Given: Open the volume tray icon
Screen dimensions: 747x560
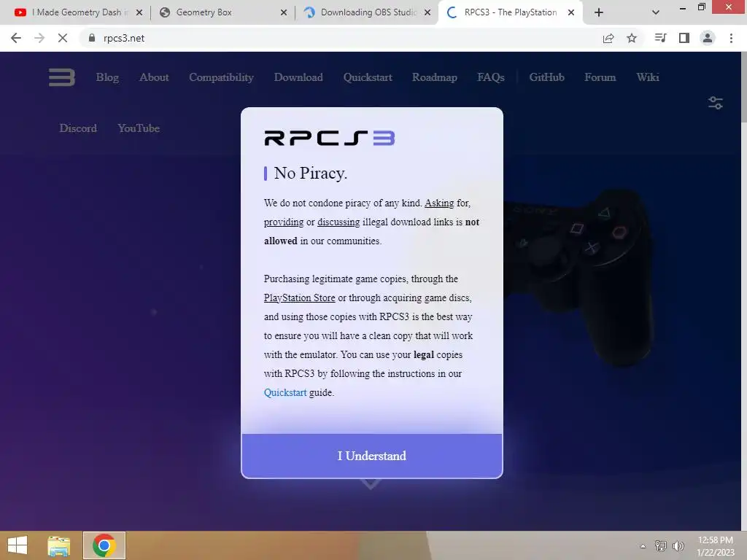Looking at the screenshot, I should 678,545.
